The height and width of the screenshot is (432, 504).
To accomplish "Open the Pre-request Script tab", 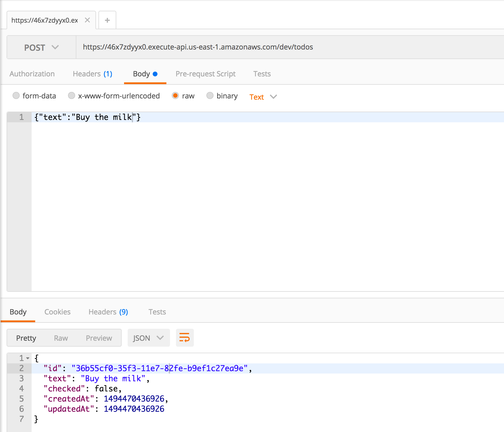I will point(205,74).
